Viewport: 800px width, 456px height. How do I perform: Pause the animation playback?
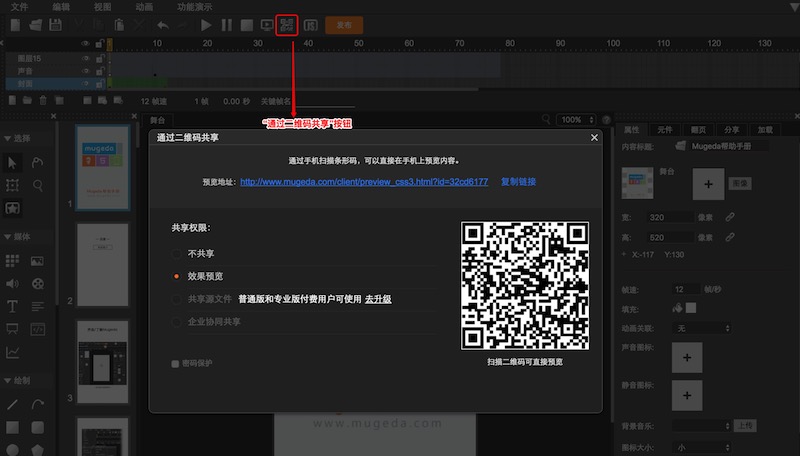[227, 25]
